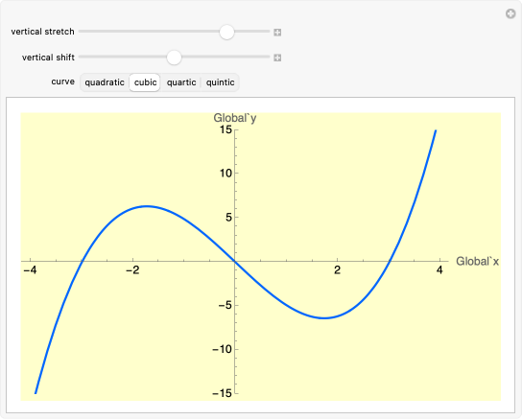Image resolution: width=522 pixels, height=420 pixels.
Task: Click the 10 tick label on y-axis
Action: (225, 173)
